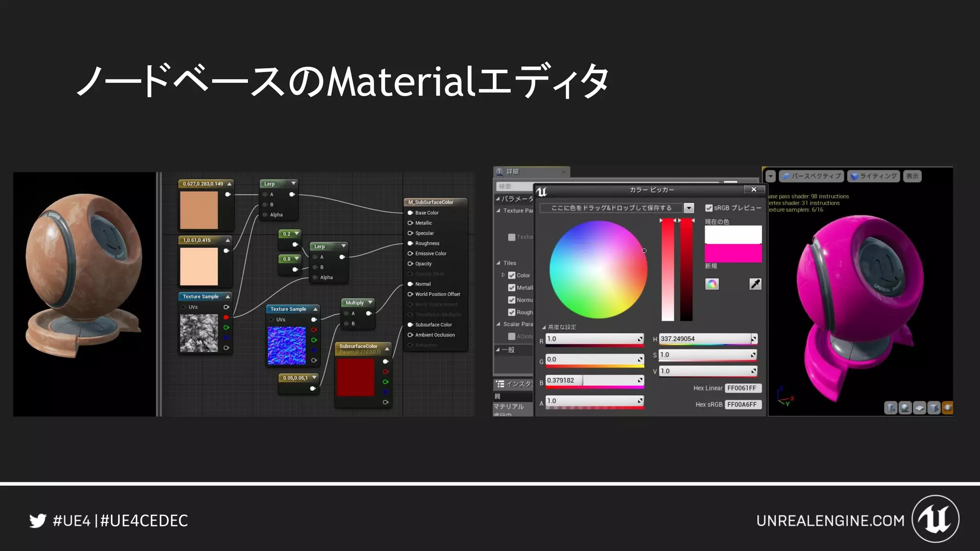This screenshot has width=980, height=551.
Task: Click the Unreal logo in the color picker title bar
Action: click(542, 191)
